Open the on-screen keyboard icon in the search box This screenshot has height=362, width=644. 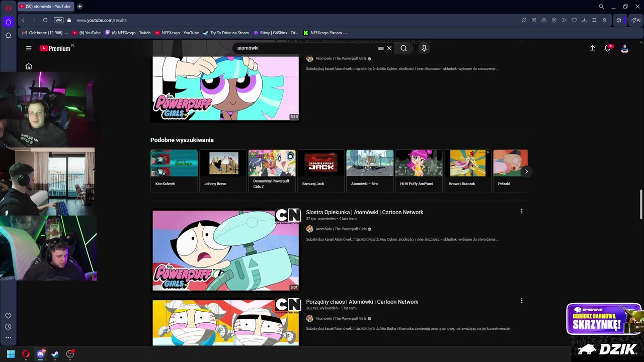(381, 48)
